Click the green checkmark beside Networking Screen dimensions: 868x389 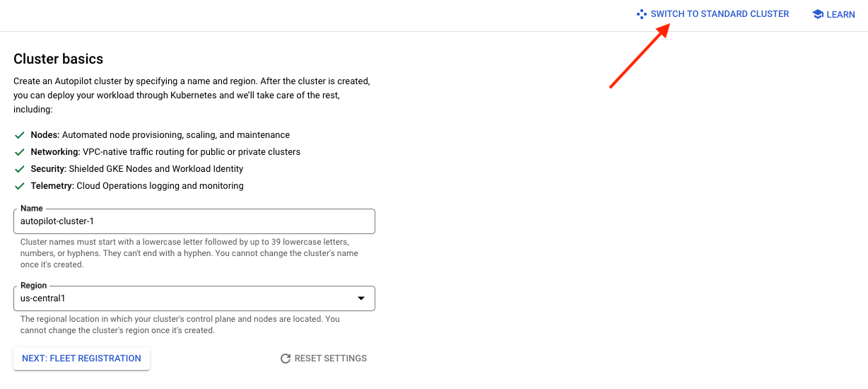click(x=20, y=152)
